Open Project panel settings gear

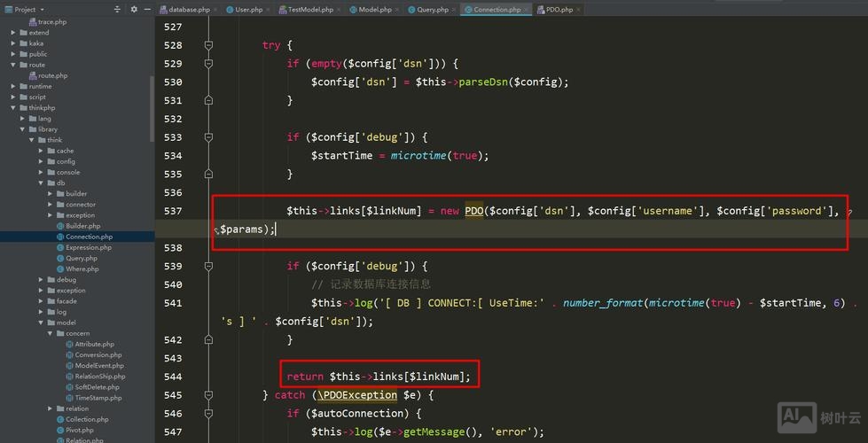134,10
